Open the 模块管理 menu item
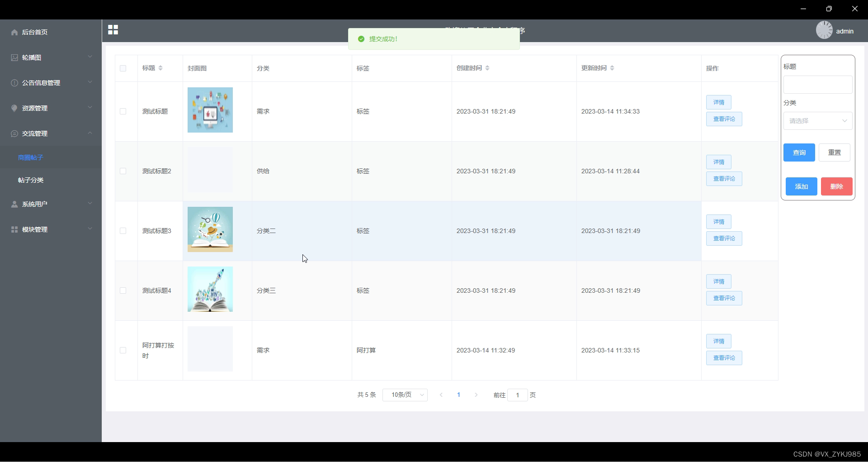Screen dimensions: 868x462 [51, 229]
